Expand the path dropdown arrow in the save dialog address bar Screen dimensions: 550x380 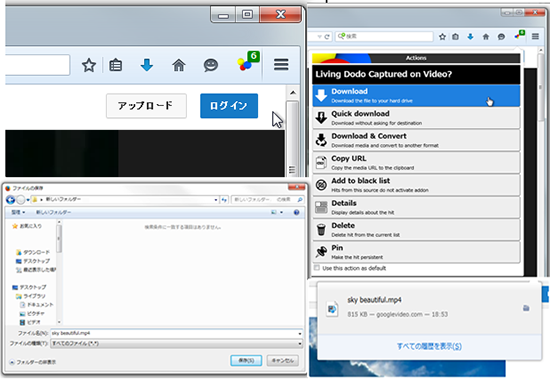(216, 200)
